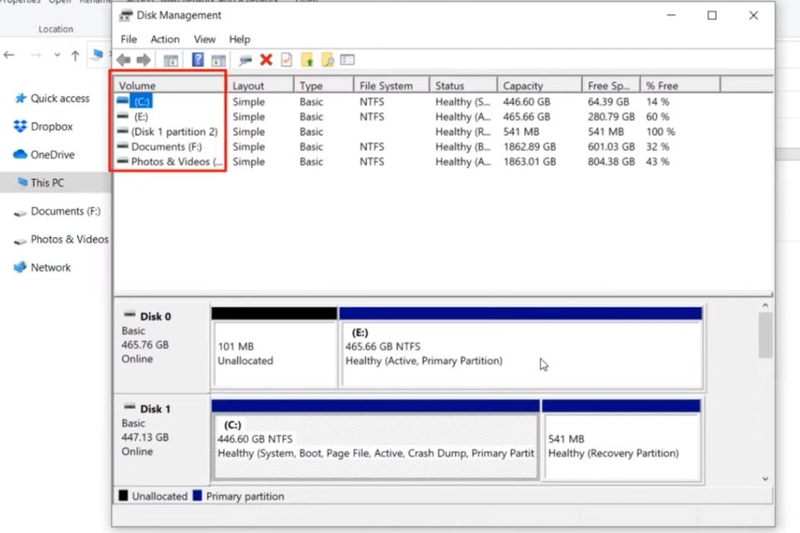The image size is (800, 533).
Task: Click the drive icon beside the (E:) volume row
Action: [x=122, y=116]
